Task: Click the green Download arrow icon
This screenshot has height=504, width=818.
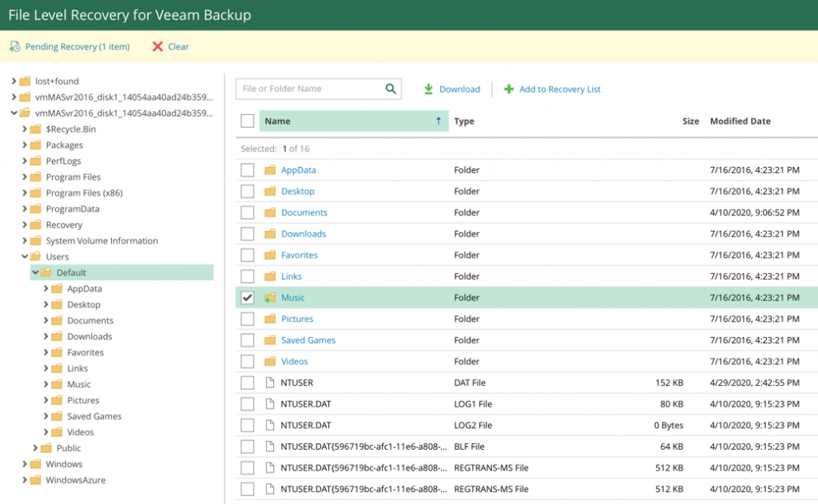Action: tap(428, 89)
